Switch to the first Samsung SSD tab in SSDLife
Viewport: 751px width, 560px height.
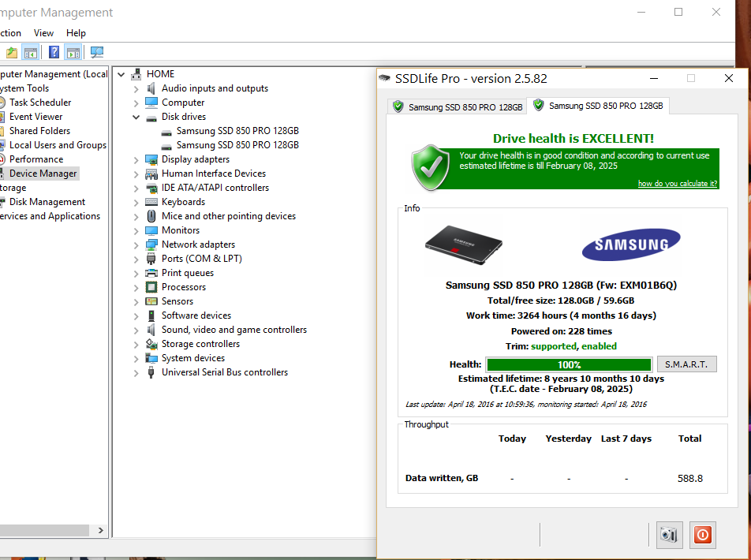pyautogui.click(x=457, y=106)
